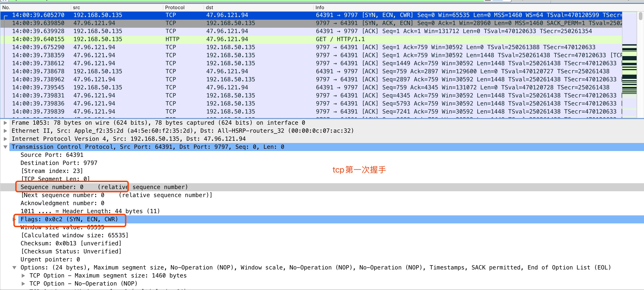Expand the Frame 1053 details

pyautogui.click(x=5, y=123)
